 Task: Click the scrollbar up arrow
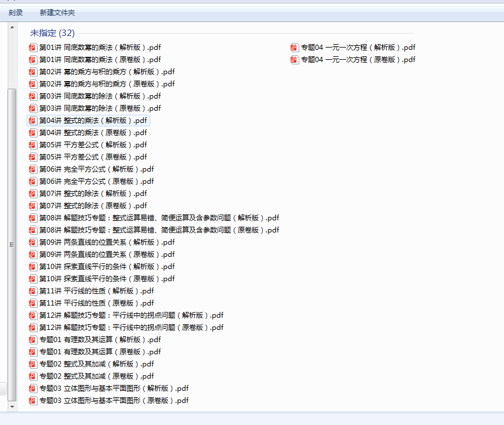12,27
